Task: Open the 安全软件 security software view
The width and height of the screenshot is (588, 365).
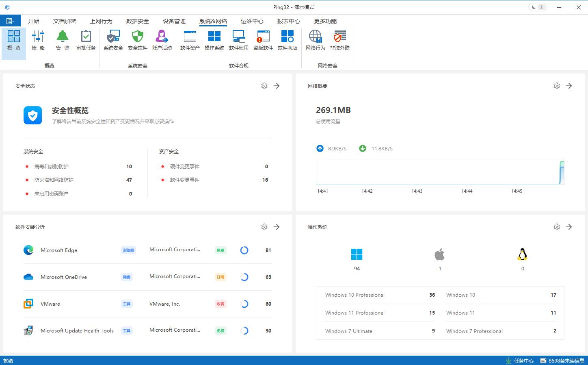Action: pyautogui.click(x=137, y=41)
